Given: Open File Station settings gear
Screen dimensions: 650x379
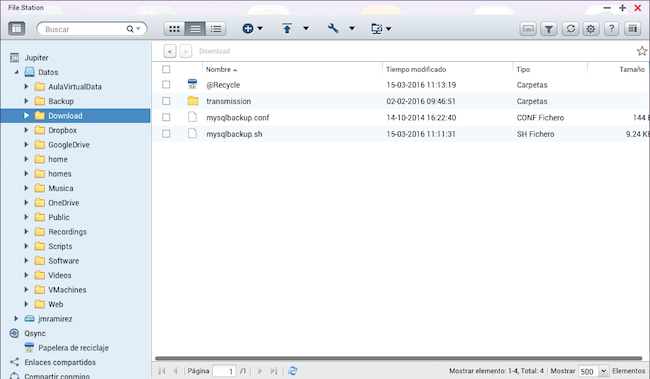Looking at the screenshot, I should tap(591, 29).
